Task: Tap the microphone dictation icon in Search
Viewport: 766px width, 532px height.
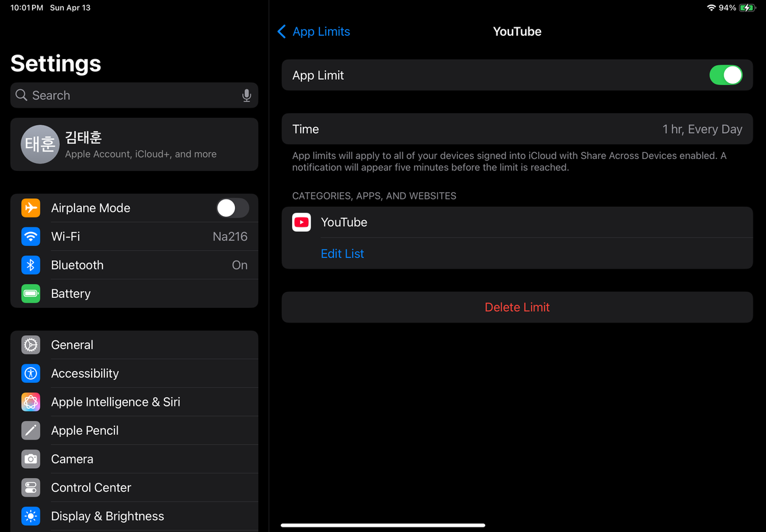Action: click(x=247, y=95)
